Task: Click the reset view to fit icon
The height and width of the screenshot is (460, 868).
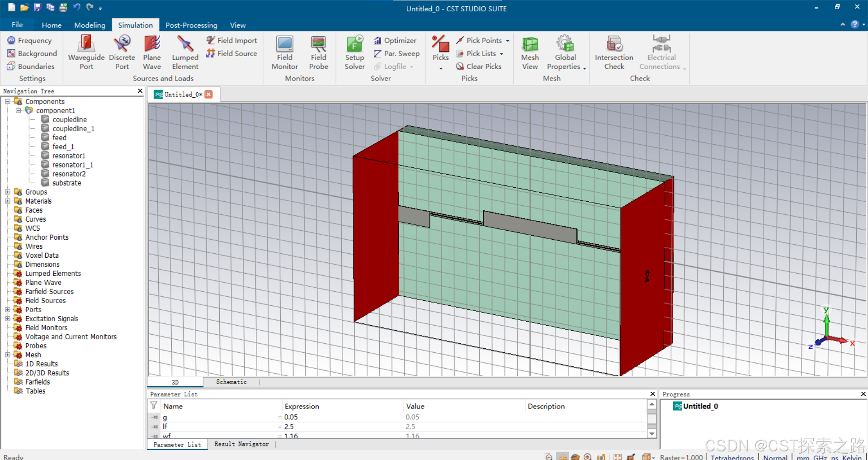Action: pyautogui.click(x=618, y=457)
